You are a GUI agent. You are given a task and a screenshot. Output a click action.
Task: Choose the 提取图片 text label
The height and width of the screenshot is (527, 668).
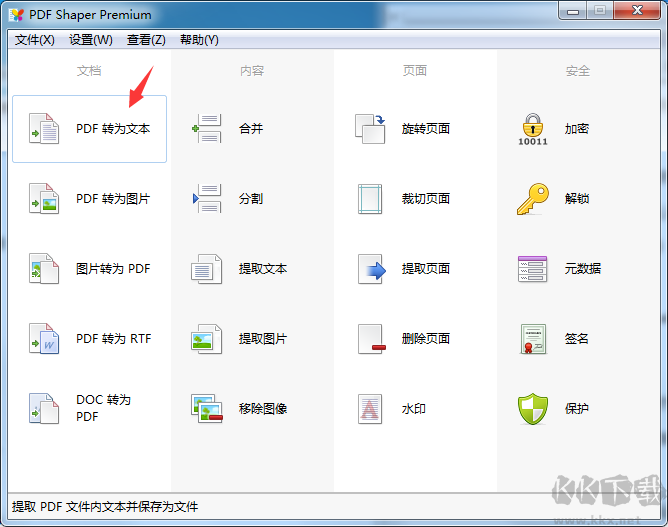click(263, 339)
